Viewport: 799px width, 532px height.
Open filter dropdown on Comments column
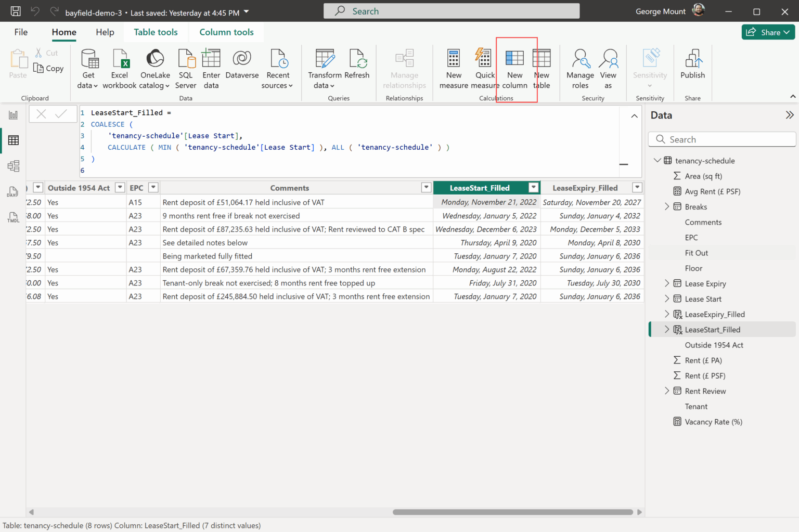[x=426, y=188]
